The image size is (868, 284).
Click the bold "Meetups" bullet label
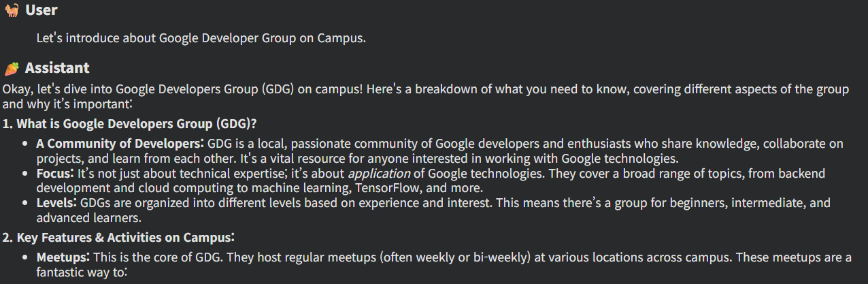tap(63, 258)
